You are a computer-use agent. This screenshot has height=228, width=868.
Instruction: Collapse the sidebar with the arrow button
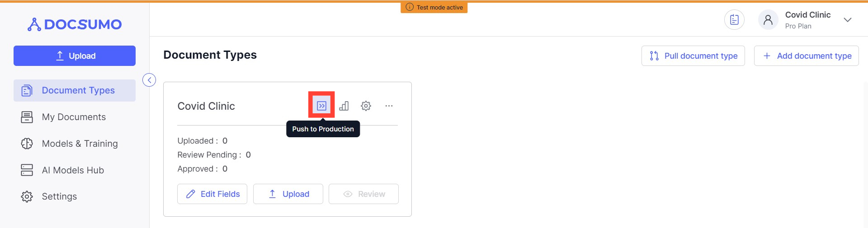coord(149,80)
